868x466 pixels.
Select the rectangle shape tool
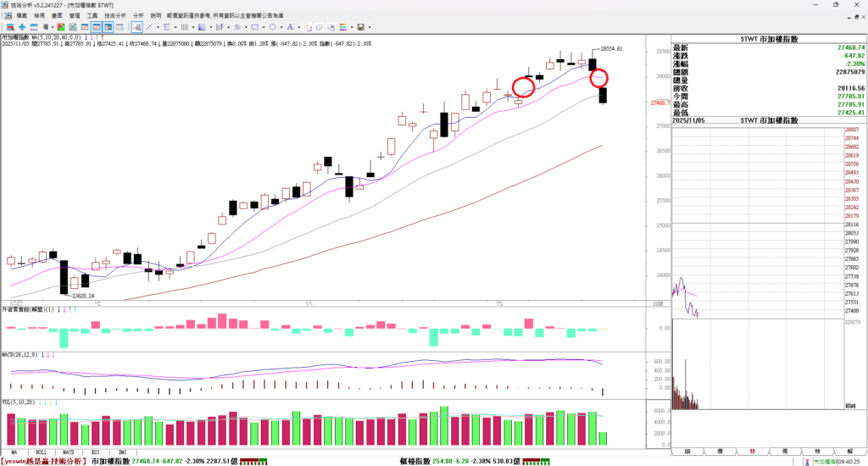[255, 27]
